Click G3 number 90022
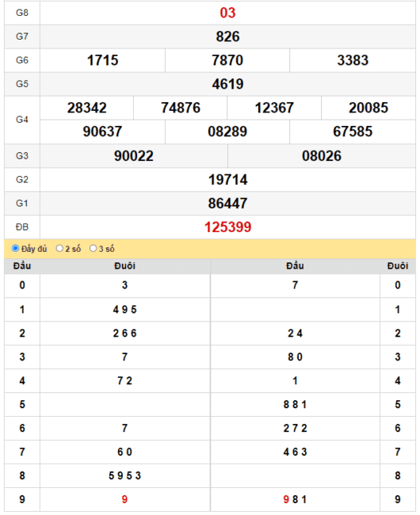This screenshot has height=515, width=420. point(134,156)
